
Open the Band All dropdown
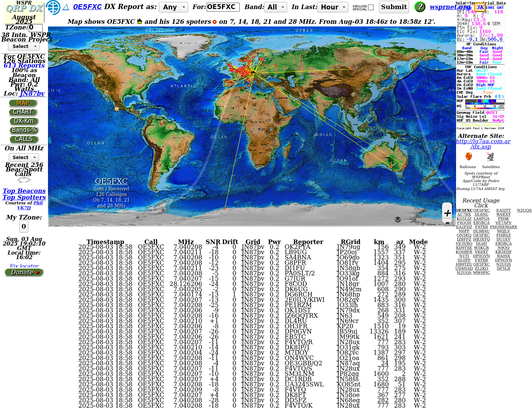[x=276, y=7]
